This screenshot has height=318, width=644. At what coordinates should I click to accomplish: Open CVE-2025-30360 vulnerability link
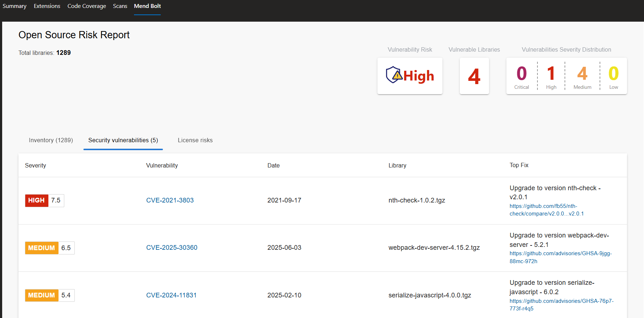click(x=172, y=248)
